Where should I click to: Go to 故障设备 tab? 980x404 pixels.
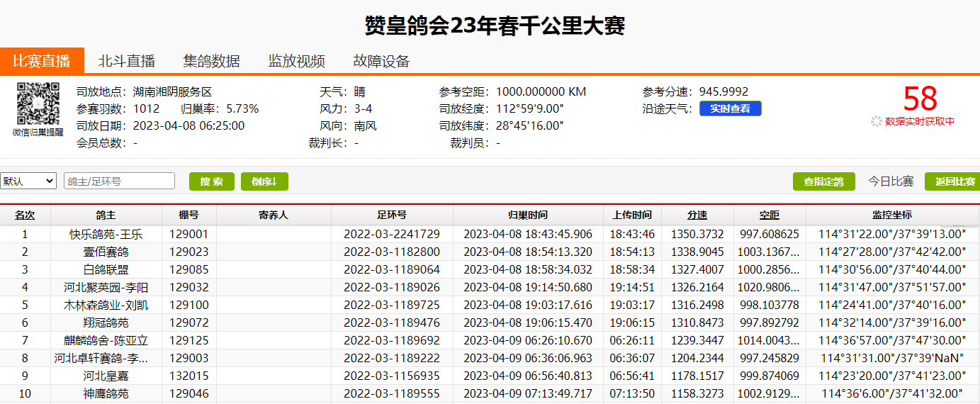[381, 61]
